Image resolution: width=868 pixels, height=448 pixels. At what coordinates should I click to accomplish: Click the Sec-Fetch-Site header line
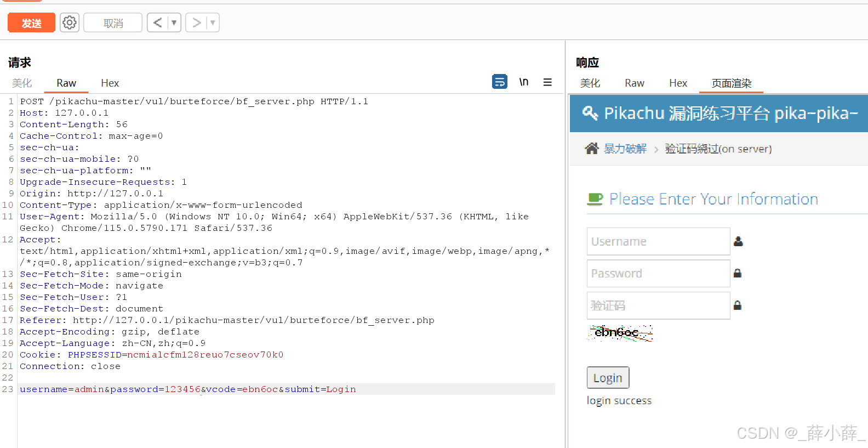coord(101,274)
